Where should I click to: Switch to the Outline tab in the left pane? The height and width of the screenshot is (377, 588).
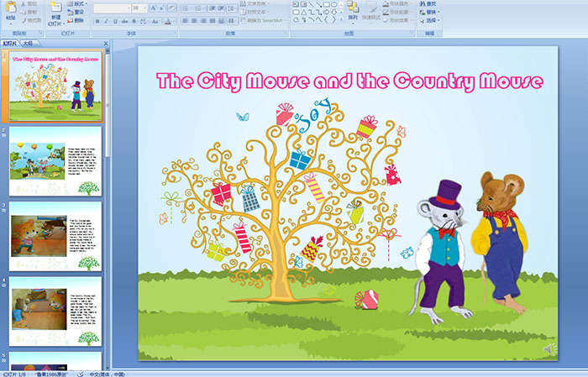coord(28,43)
